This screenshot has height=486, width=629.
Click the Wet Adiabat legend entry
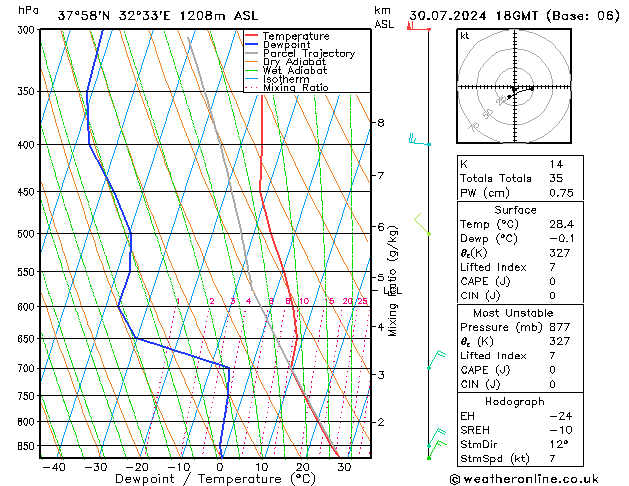pyautogui.click(x=295, y=71)
